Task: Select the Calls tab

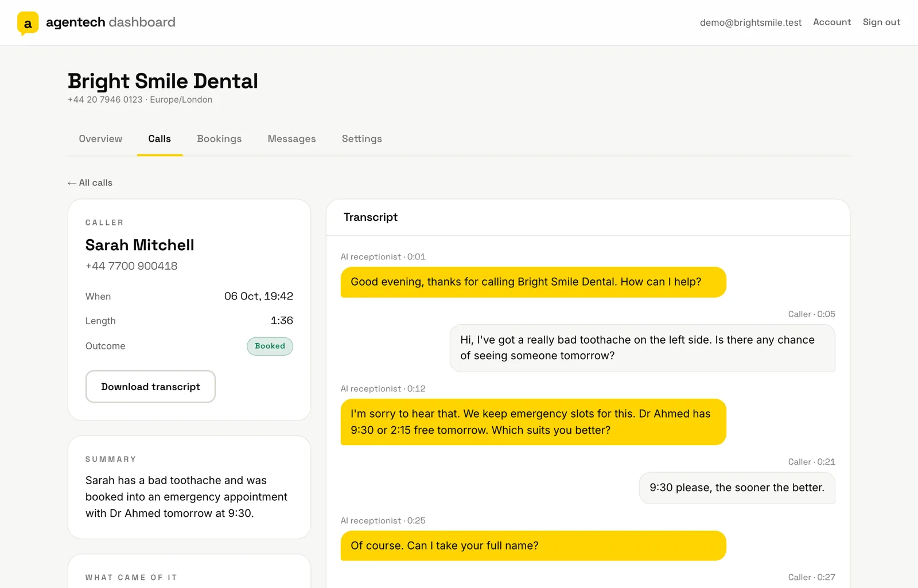Action: (x=160, y=139)
